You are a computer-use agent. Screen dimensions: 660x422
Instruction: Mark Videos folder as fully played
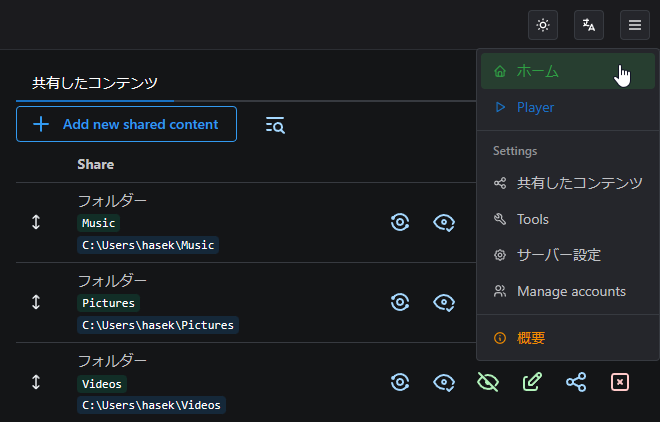[x=444, y=382]
